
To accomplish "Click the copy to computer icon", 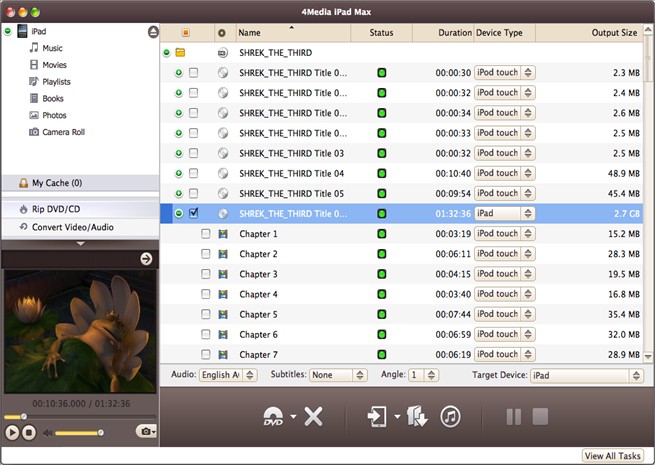I will coord(417,417).
